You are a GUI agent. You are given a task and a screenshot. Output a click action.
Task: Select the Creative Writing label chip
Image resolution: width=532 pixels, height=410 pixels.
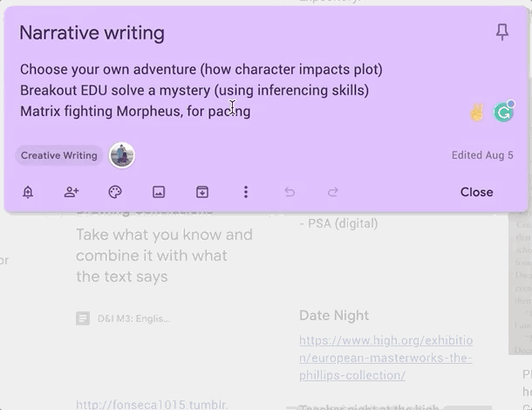coord(59,155)
